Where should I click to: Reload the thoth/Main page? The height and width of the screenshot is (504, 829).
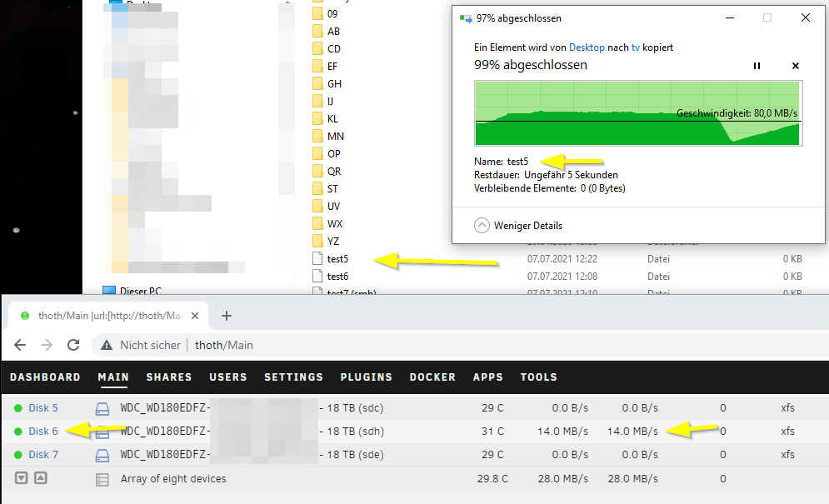click(x=73, y=346)
